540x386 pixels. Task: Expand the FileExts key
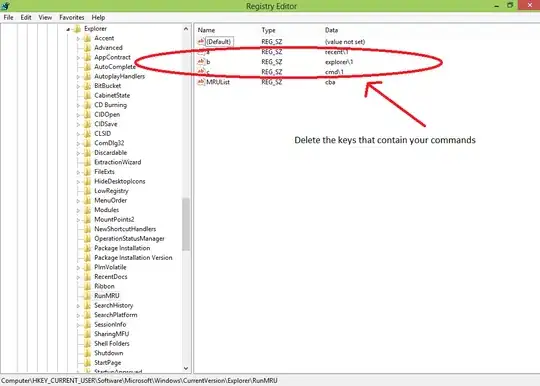click(x=78, y=172)
